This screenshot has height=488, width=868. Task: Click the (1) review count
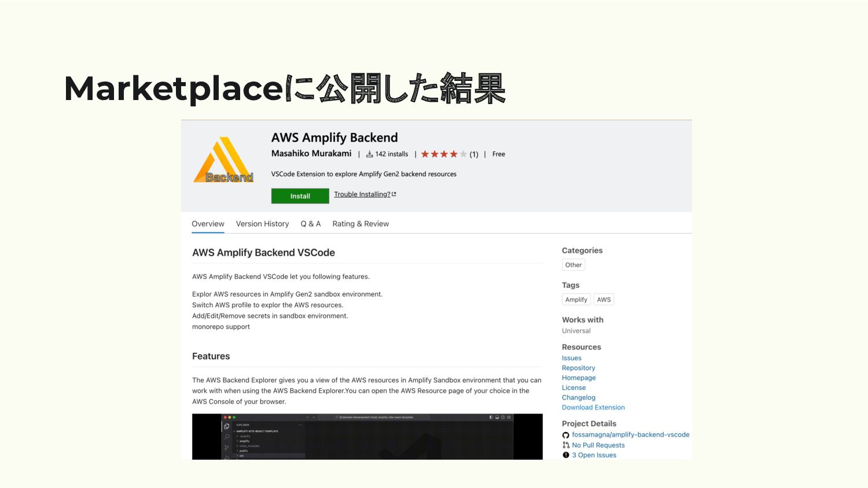click(x=474, y=154)
